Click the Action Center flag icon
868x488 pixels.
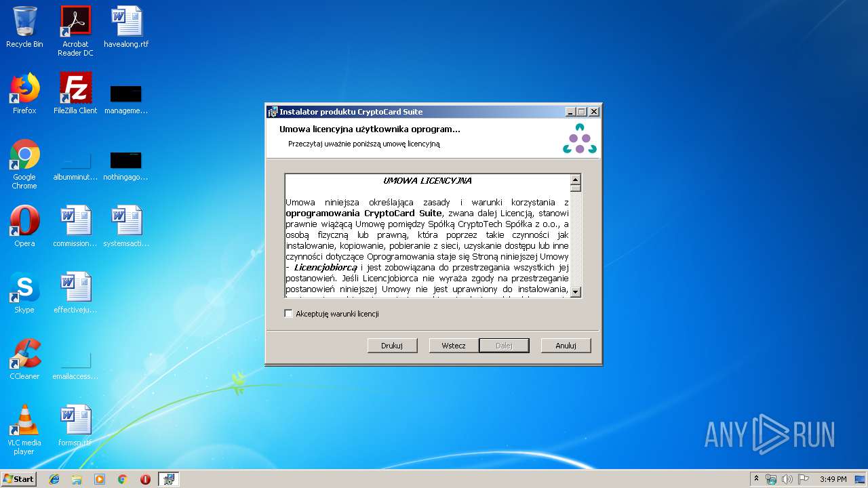[803, 479]
